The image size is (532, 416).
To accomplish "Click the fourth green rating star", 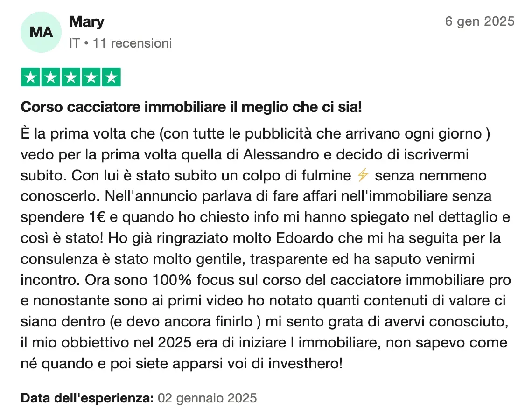I will pyautogui.click(x=91, y=77).
